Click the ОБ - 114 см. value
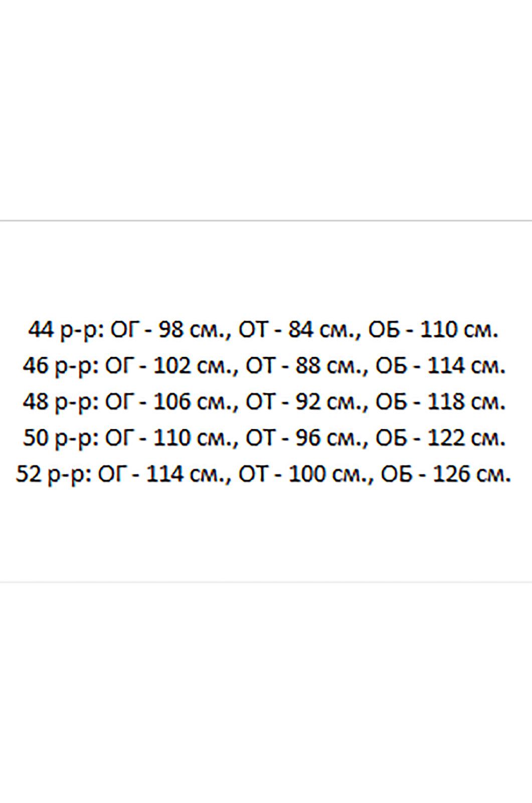 tap(441, 366)
